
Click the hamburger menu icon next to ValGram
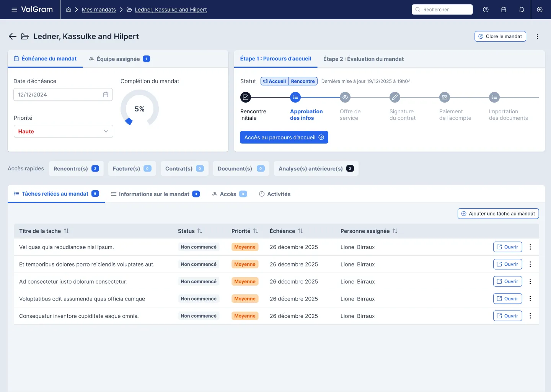[x=14, y=9]
